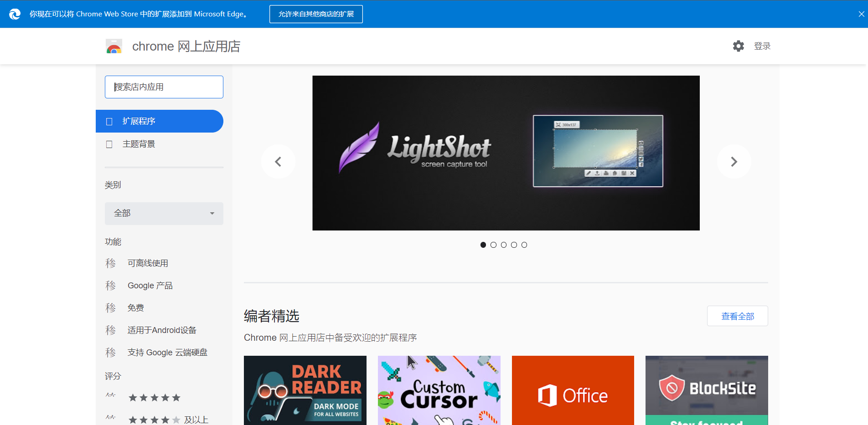This screenshot has width=868, height=425.
Task: Click the Microsoft Edge logo in banner
Action: [15, 14]
